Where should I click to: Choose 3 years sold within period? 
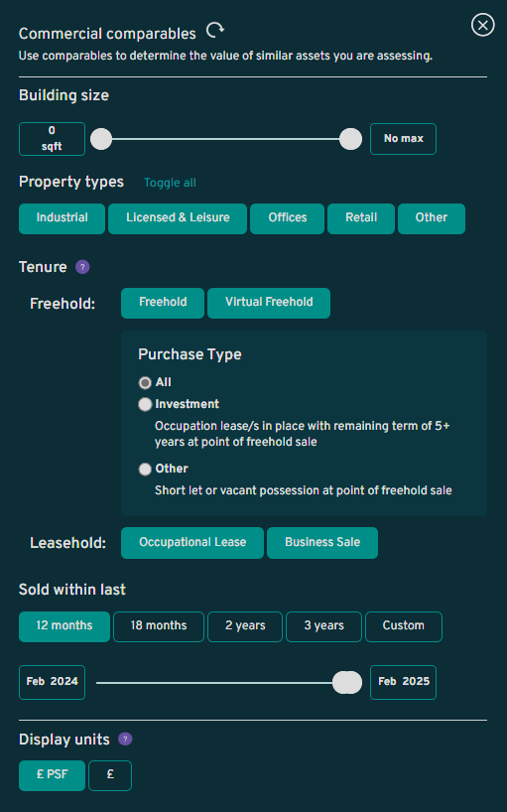coord(323,626)
